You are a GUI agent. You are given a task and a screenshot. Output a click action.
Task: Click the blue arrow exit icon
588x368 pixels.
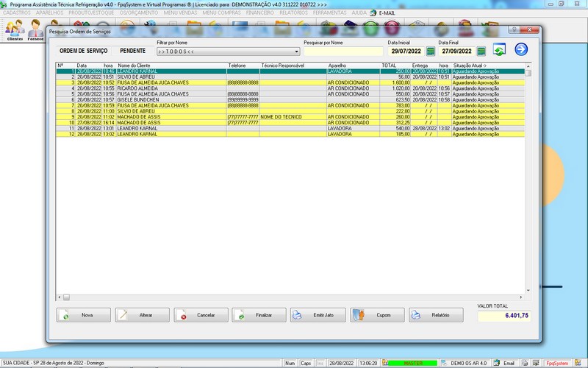tap(521, 50)
